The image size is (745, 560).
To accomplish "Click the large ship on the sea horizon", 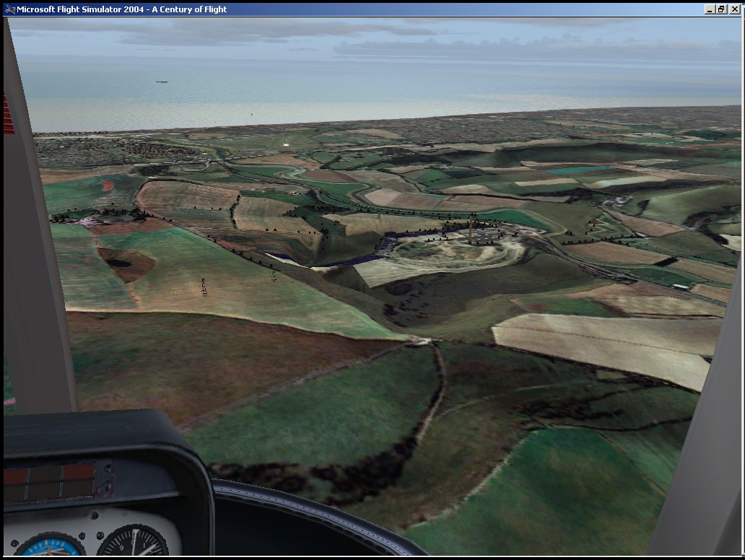I will click(161, 82).
